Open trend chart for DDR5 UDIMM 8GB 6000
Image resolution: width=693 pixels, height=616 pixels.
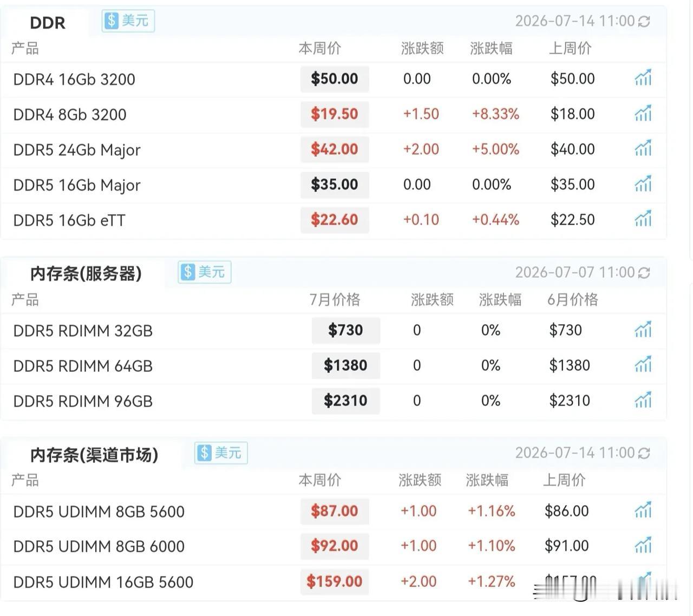click(x=643, y=546)
